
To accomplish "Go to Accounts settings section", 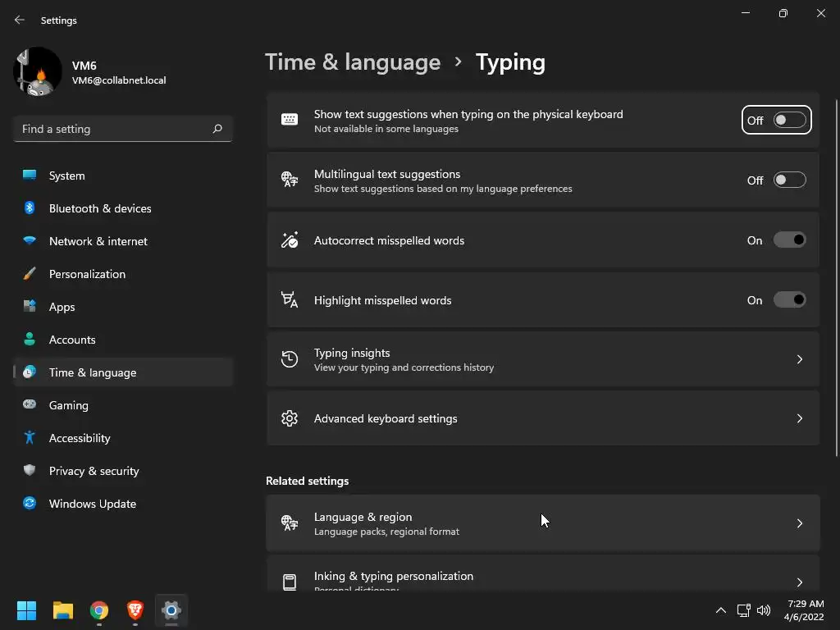I will click(72, 340).
